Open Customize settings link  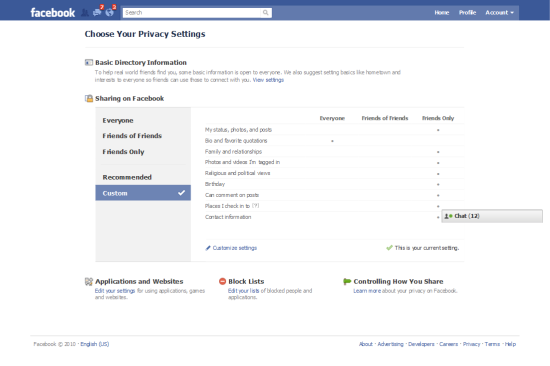tap(235, 248)
